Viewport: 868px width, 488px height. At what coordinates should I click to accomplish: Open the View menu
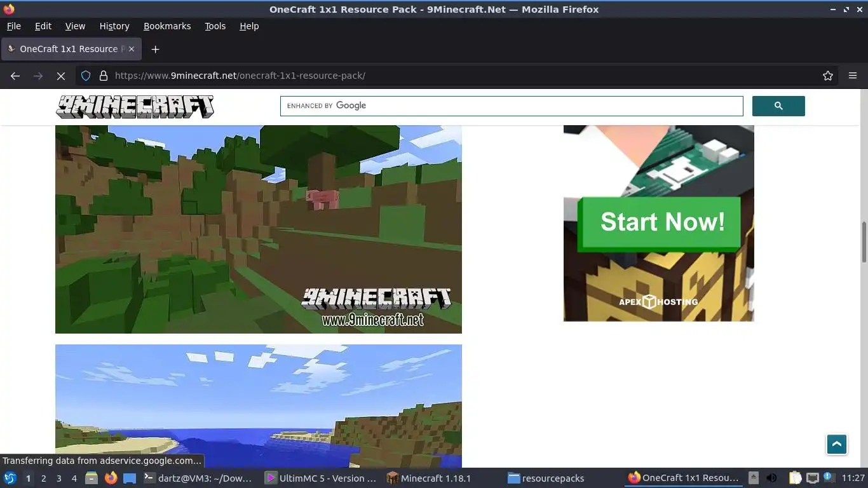[75, 26]
